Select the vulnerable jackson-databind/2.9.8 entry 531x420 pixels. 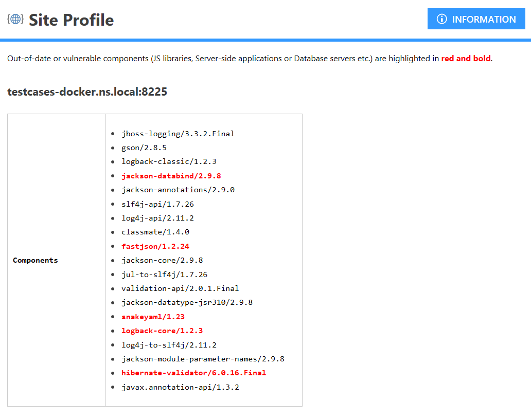pyautogui.click(x=171, y=175)
